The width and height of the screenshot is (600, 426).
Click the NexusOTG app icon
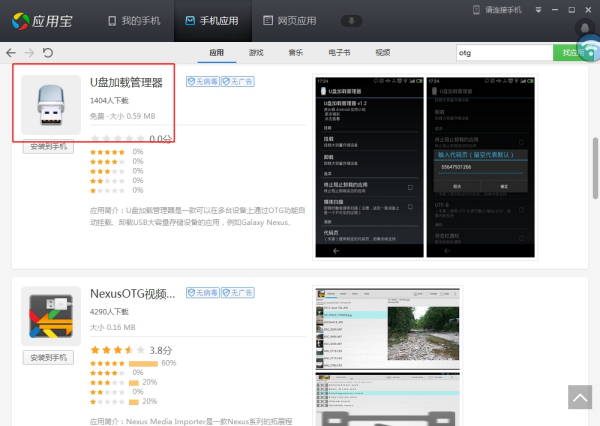51,316
